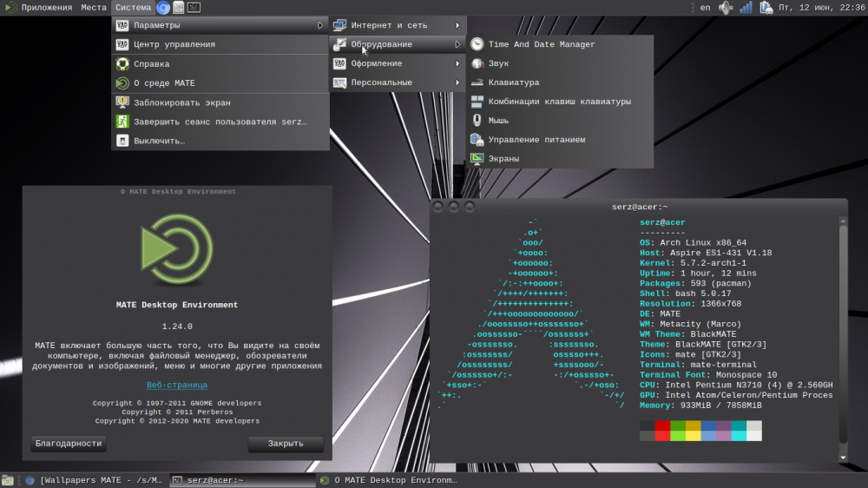Click the Закрыть button
The image size is (868, 488).
286,444
